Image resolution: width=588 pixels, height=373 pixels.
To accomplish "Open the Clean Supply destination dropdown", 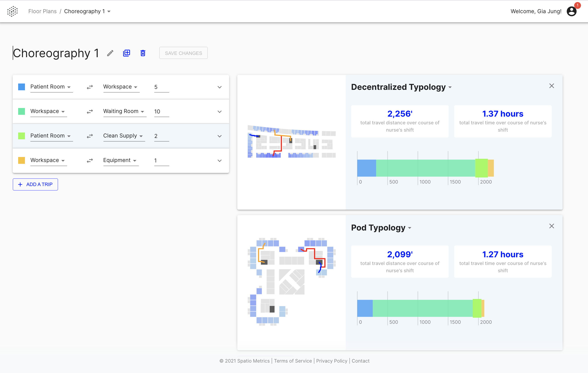I will click(x=123, y=136).
